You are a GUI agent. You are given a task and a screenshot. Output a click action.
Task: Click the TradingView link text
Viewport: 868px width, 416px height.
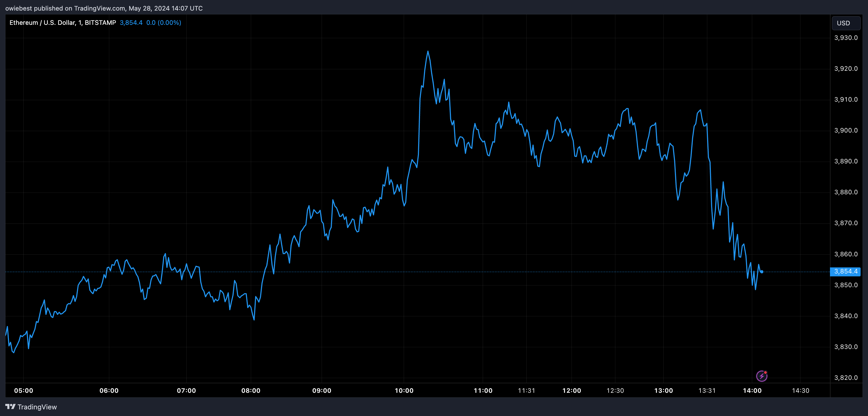pos(37,407)
